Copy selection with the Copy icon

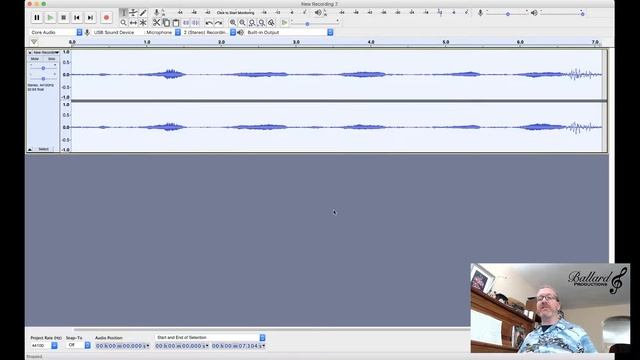pos(167,23)
